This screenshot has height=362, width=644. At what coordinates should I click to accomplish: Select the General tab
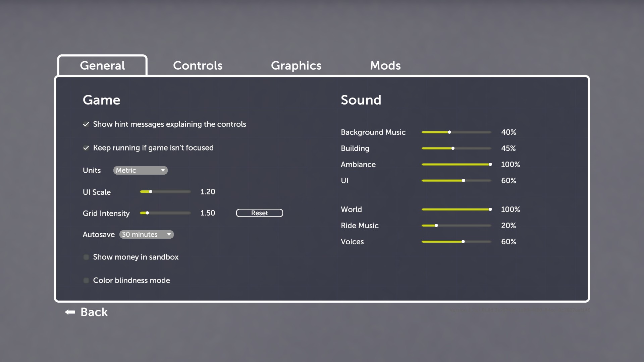(102, 65)
